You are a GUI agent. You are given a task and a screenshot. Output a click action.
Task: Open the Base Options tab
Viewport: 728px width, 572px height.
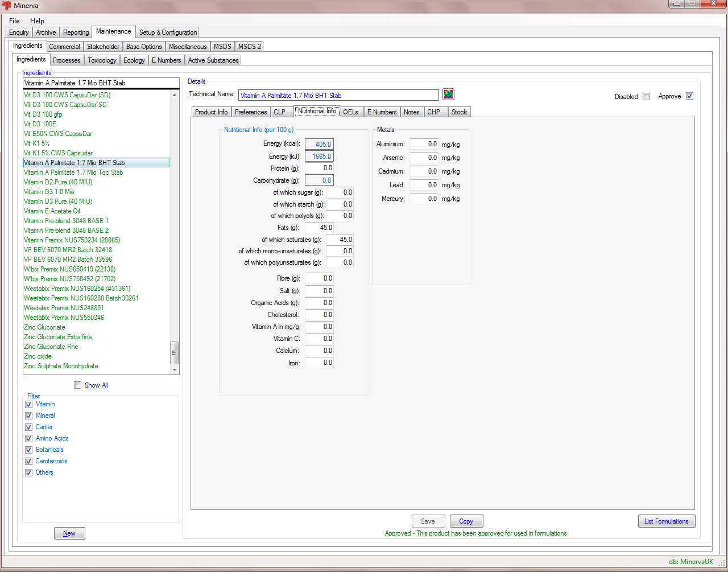[144, 47]
